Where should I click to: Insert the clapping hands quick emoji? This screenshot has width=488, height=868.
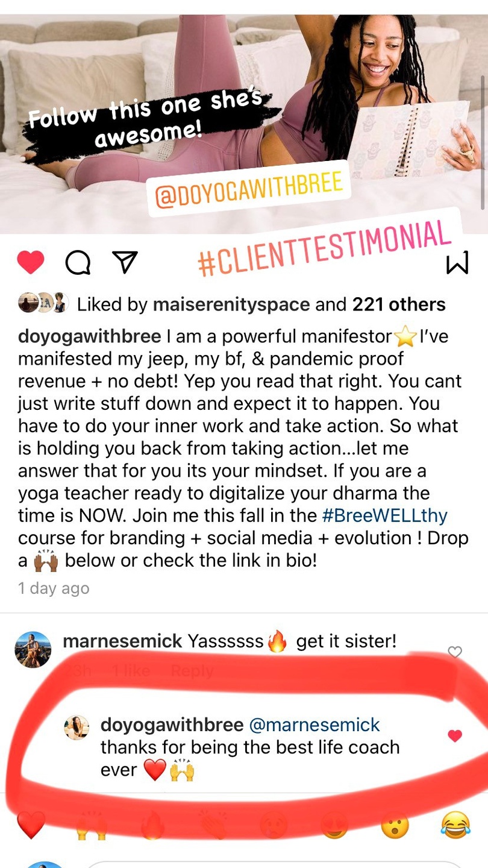(213, 825)
